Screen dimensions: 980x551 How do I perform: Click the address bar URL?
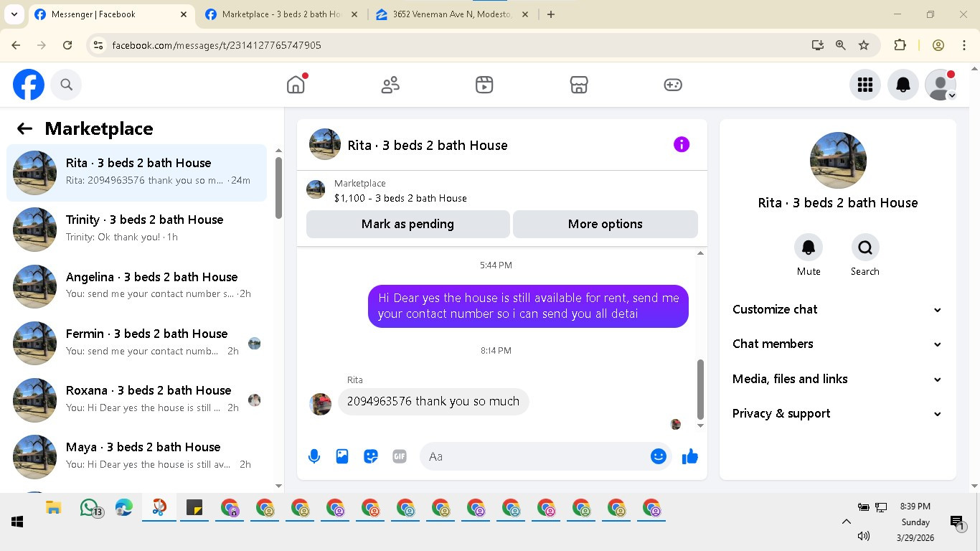pyautogui.click(x=217, y=45)
